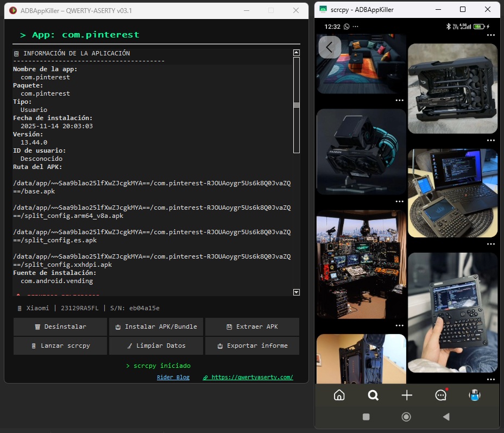Open the laptop with handheld computers pin
The image size is (504, 433).
click(x=452, y=193)
